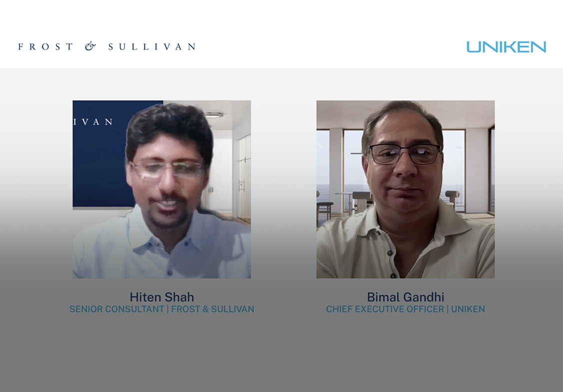This screenshot has width=563, height=392.
Task: Click the IVAN lettering on the blue banner
Action: (x=93, y=122)
